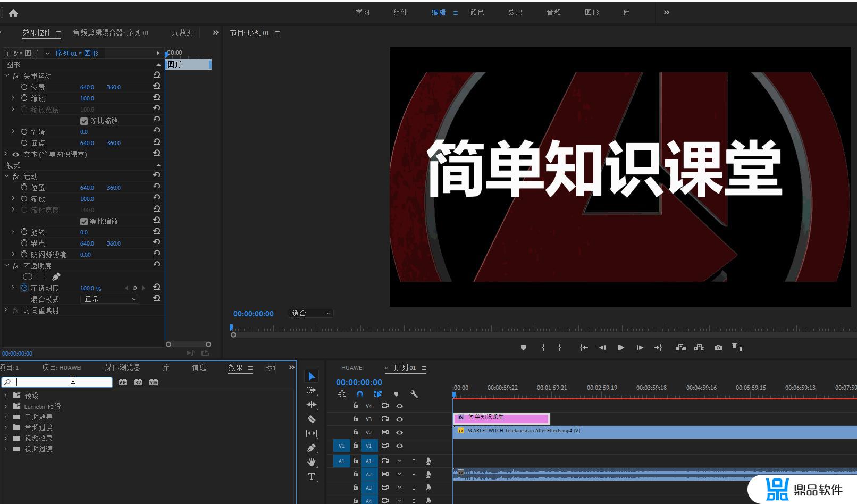Select the Hand tool
The image size is (857, 504).
pyautogui.click(x=312, y=462)
